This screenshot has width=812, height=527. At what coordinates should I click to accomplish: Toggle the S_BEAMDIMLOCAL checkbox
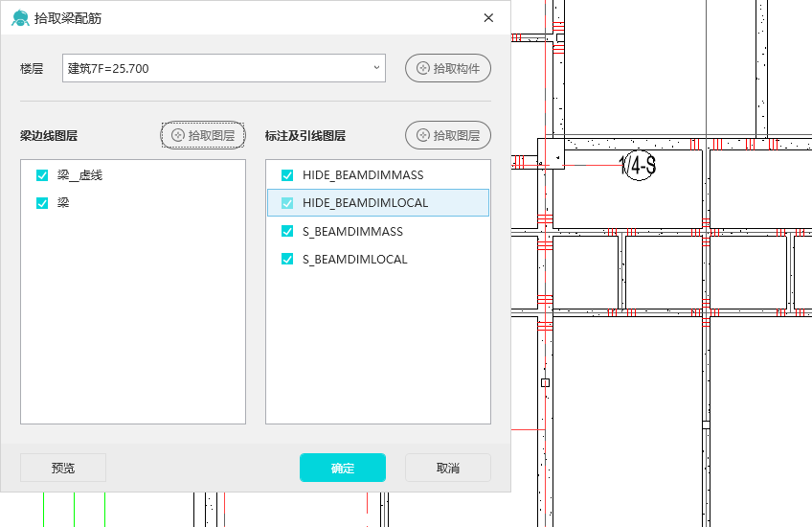click(287, 259)
